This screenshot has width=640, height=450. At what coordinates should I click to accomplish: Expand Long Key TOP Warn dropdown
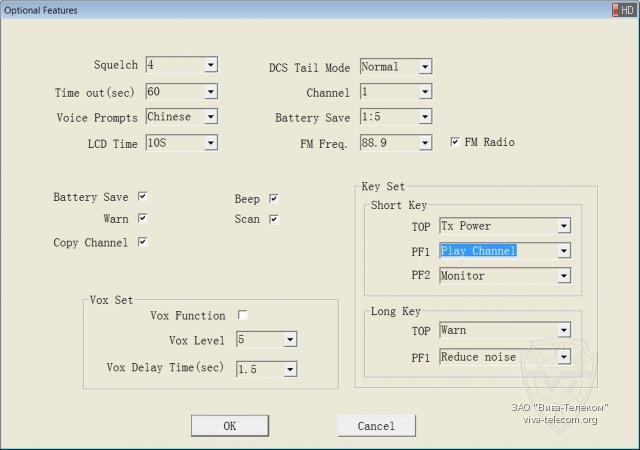(564, 330)
